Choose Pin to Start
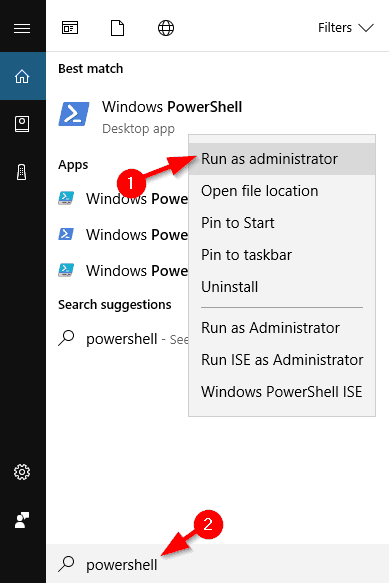This screenshot has height=583, width=389. pos(282,223)
